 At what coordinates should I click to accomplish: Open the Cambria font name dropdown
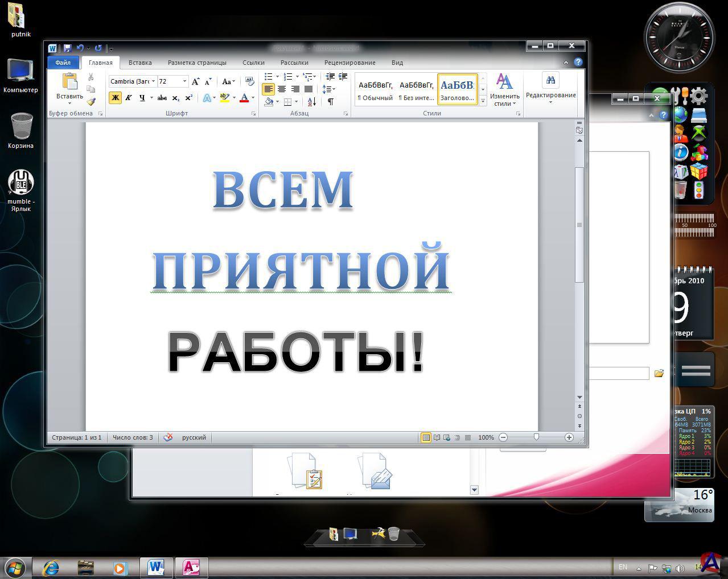(153, 81)
